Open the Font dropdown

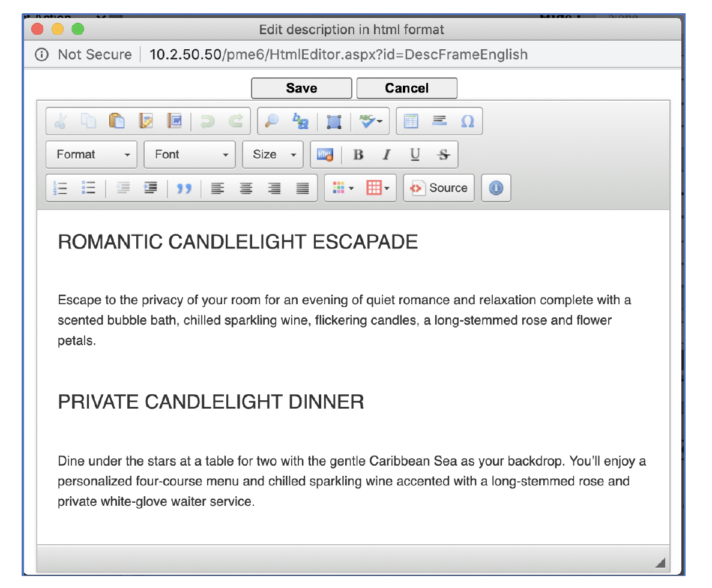(x=190, y=155)
